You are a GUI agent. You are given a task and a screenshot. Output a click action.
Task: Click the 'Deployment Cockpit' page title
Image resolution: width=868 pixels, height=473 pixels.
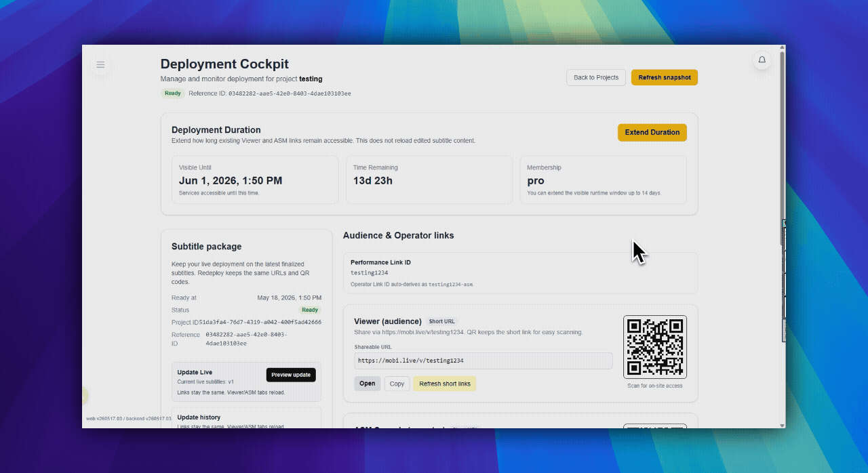click(x=224, y=64)
